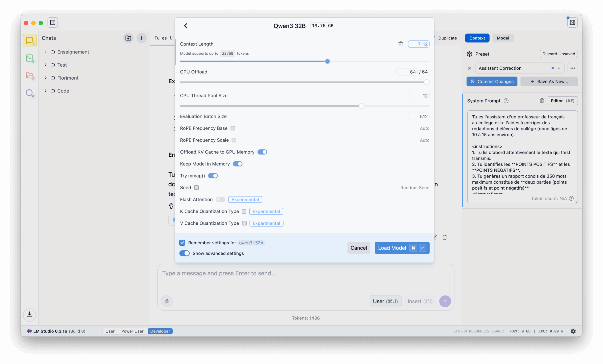Open the Discover search sidebar icon

click(30, 93)
